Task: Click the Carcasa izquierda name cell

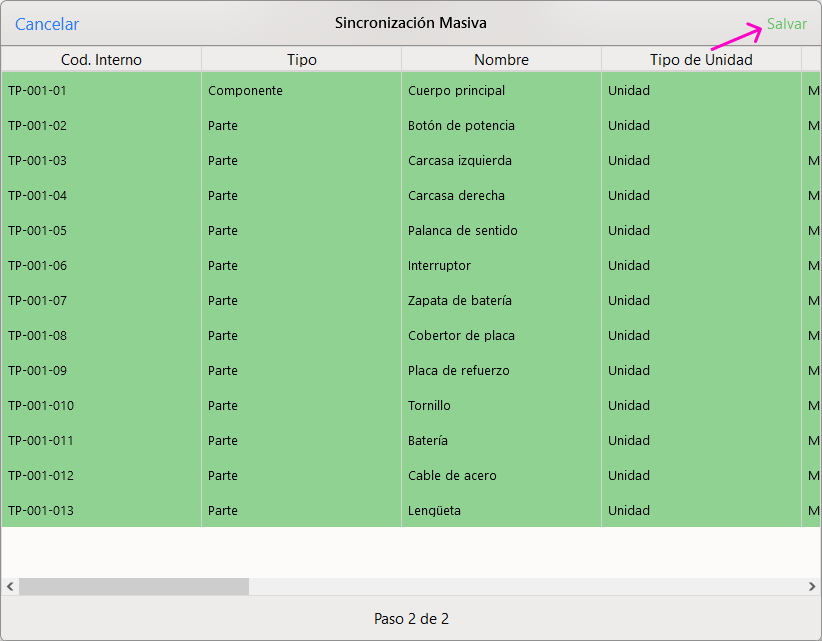Action: pos(459,161)
